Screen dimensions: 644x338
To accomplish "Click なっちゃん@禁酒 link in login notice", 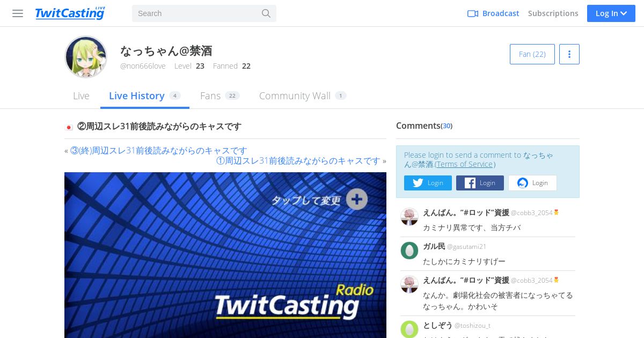I will pos(478,159).
